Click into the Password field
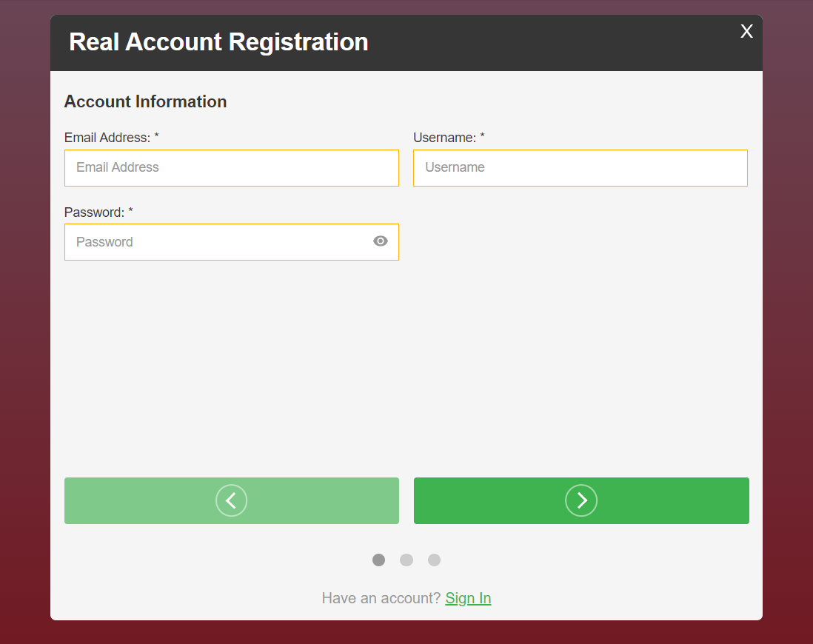Screen dimensions: 813x644 coord(231,242)
